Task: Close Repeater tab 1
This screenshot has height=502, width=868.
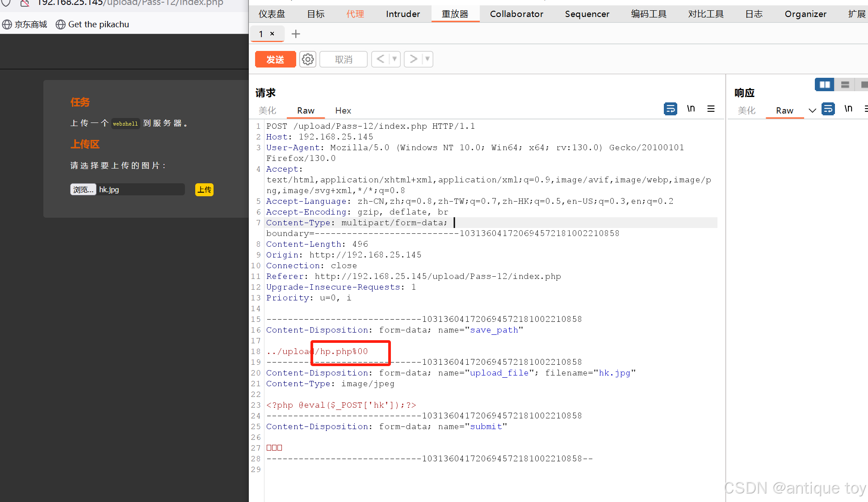Action: (x=272, y=34)
